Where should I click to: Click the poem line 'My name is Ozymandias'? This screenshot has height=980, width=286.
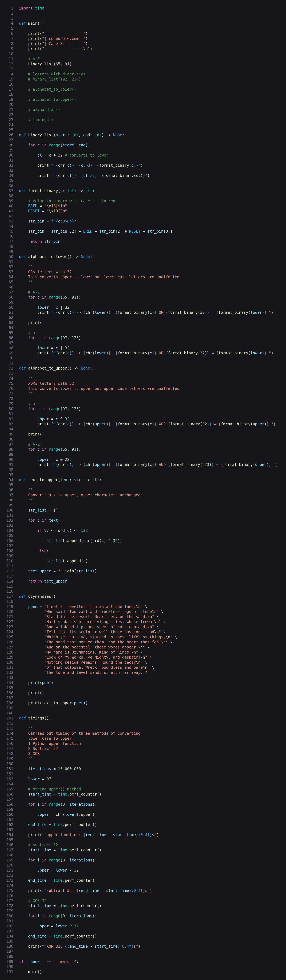point(93,652)
